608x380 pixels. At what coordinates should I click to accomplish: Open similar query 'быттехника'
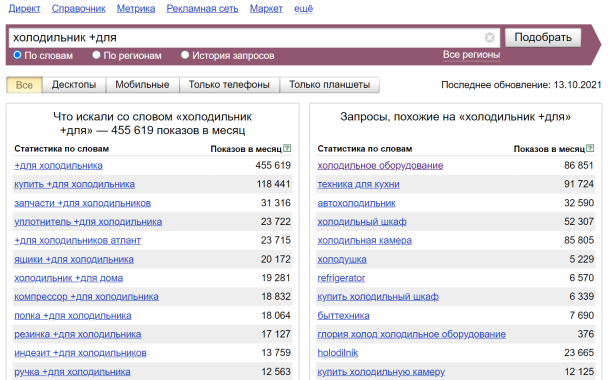(343, 316)
